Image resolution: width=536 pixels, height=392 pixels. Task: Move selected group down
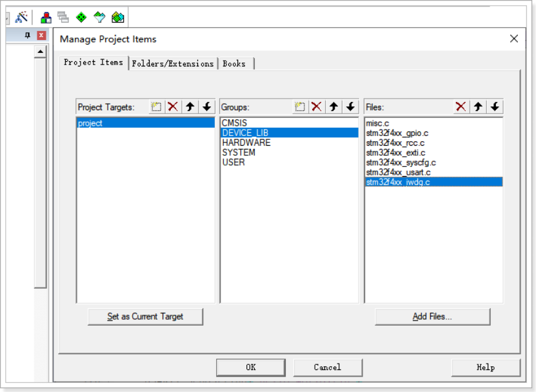pos(350,106)
